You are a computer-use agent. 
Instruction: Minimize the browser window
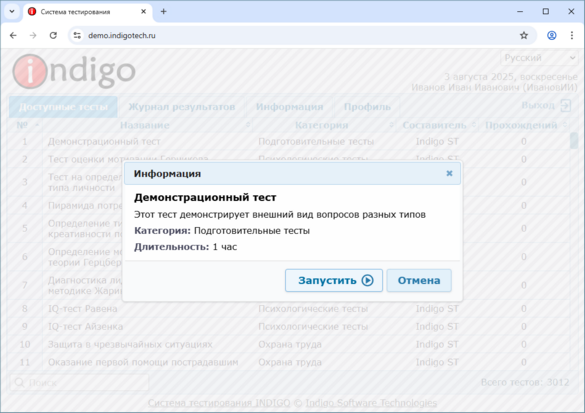pyautogui.click(x=520, y=12)
